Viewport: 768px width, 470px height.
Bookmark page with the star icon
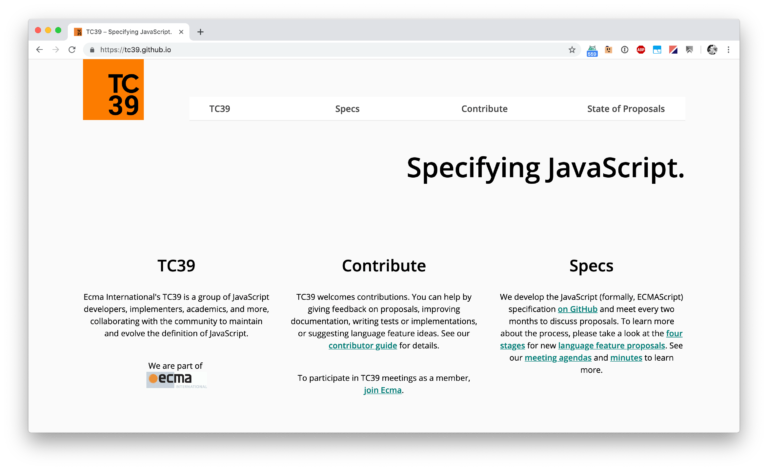[x=572, y=49]
